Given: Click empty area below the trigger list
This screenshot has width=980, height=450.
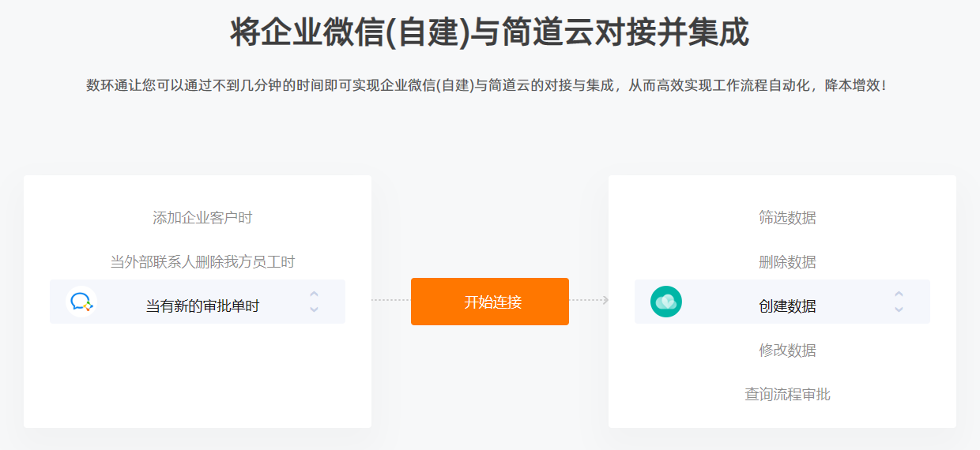Looking at the screenshot, I should 198,376.
